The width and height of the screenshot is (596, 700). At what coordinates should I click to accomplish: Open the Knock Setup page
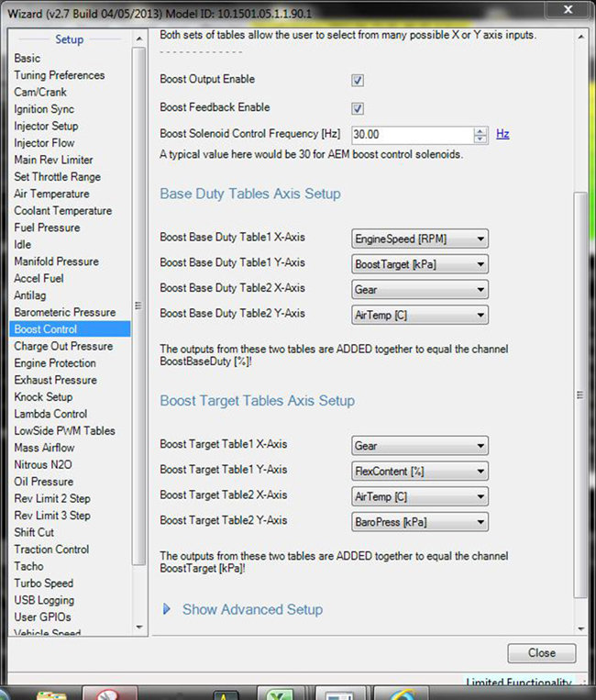[43, 397]
